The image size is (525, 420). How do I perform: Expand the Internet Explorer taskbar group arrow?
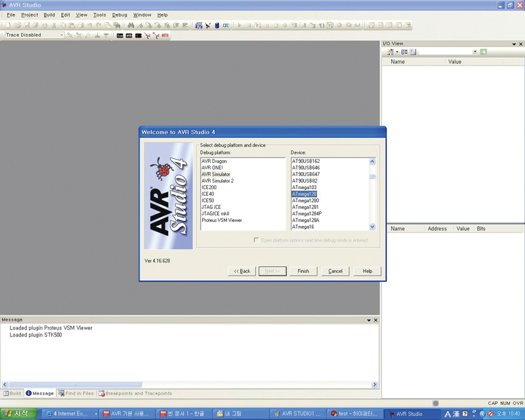[96, 414]
